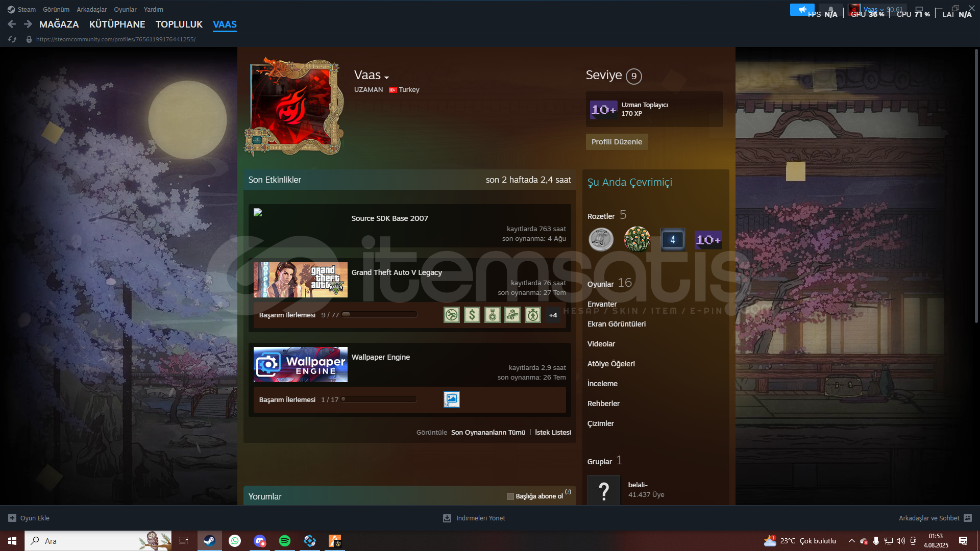
Task: Open Discord from the taskbar
Action: (260, 541)
